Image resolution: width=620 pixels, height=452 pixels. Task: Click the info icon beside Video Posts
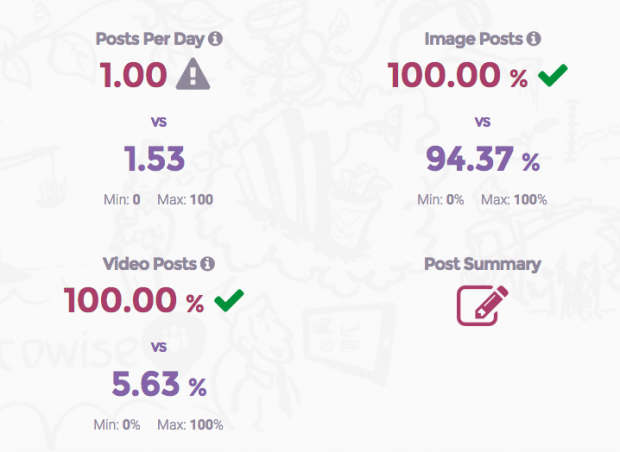[207, 264]
